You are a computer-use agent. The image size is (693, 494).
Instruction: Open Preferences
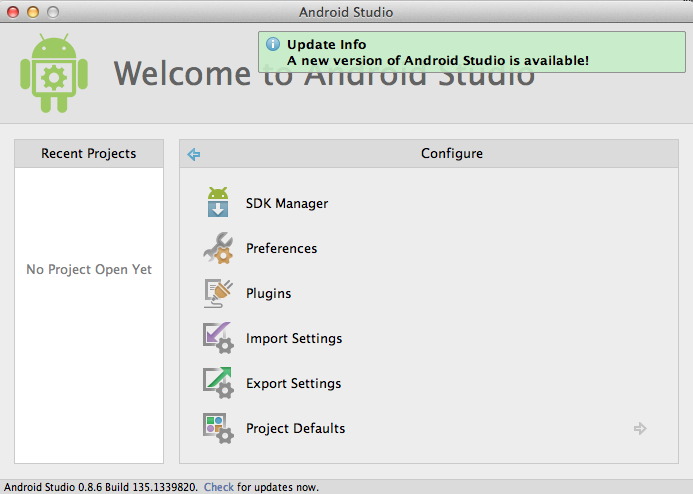tap(282, 248)
